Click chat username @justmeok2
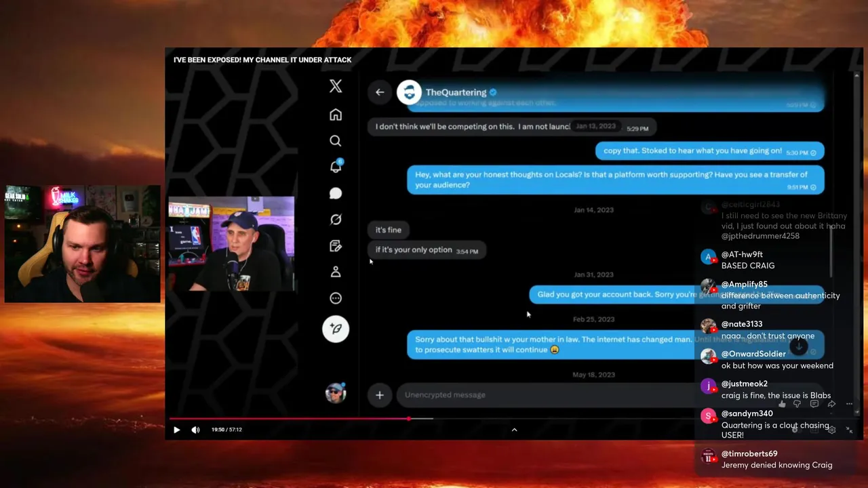868x488 pixels. tap(745, 384)
